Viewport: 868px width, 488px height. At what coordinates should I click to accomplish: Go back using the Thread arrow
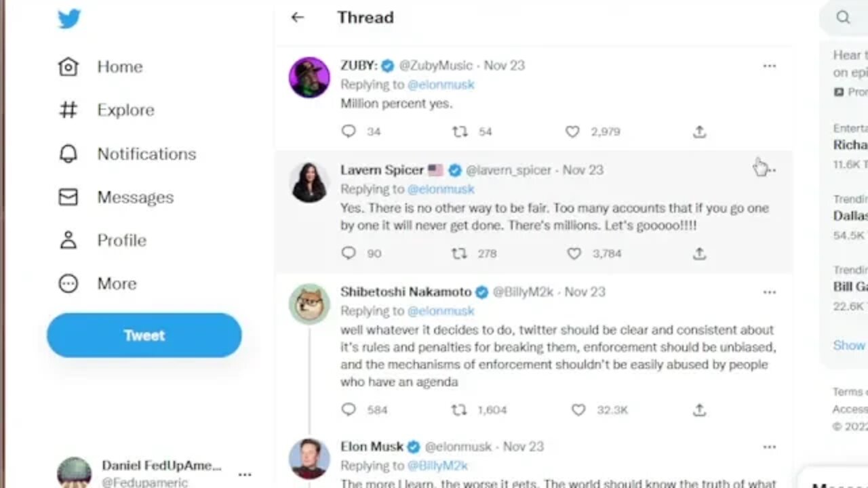click(x=298, y=18)
